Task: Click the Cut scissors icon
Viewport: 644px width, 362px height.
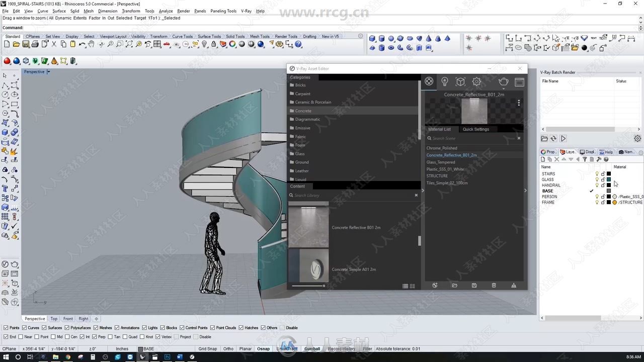Action: pos(54,44)
